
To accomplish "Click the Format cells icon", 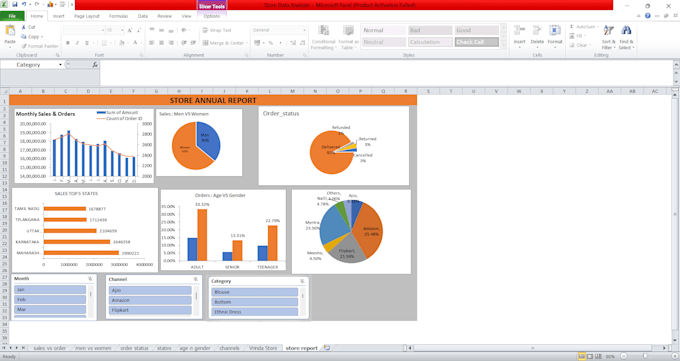I will click(x=555, y=30).
